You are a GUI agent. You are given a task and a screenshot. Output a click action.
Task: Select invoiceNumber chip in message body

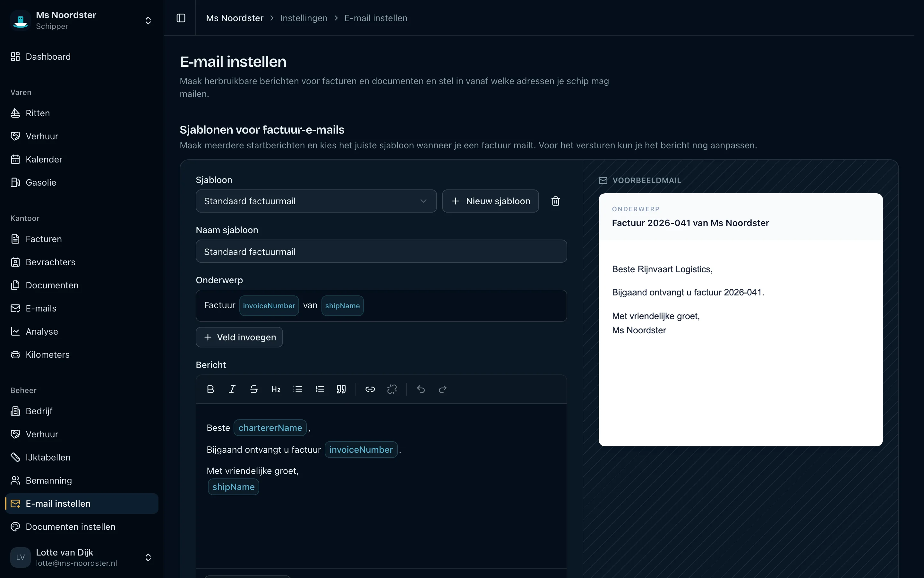pyautogui.click(x=361, y=450)
